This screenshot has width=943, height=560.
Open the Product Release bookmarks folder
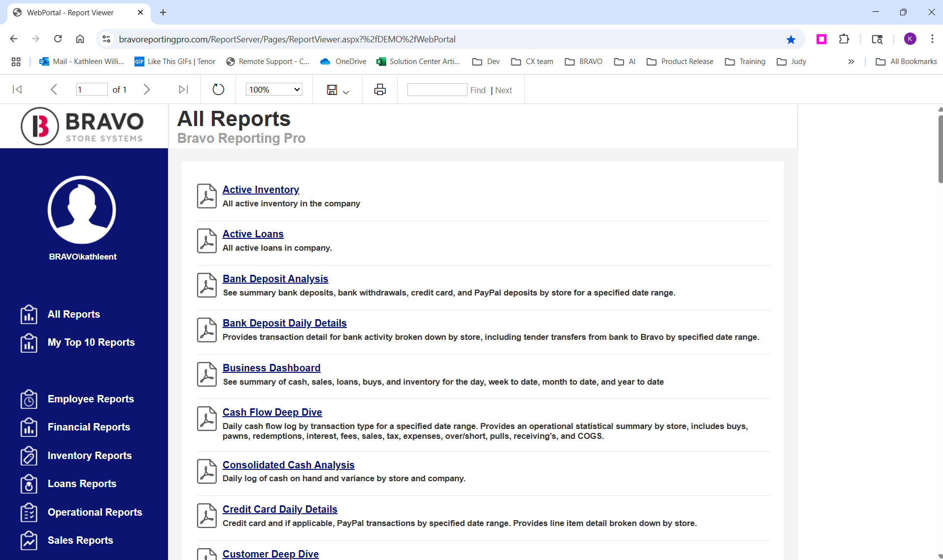(680, 62)
